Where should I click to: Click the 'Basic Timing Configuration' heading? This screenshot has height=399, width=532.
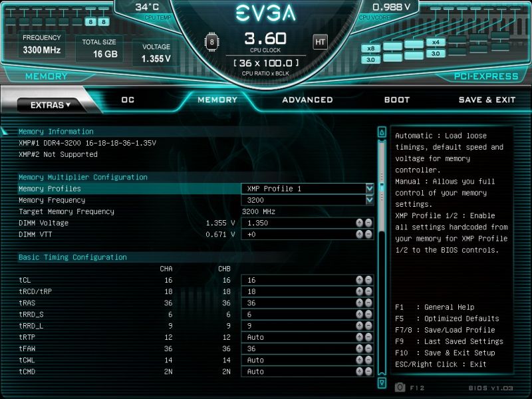[72, 257]
